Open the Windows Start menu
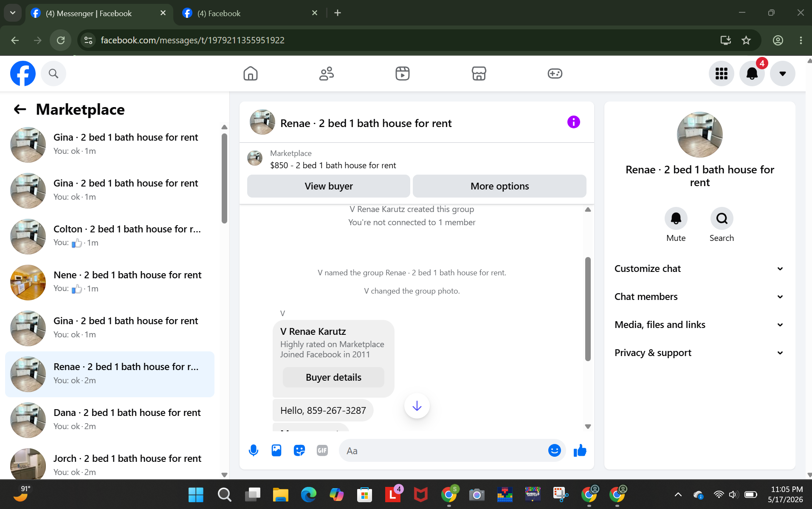Image resolution: width=812 pixels, height=509 pixels. point(196,495)
